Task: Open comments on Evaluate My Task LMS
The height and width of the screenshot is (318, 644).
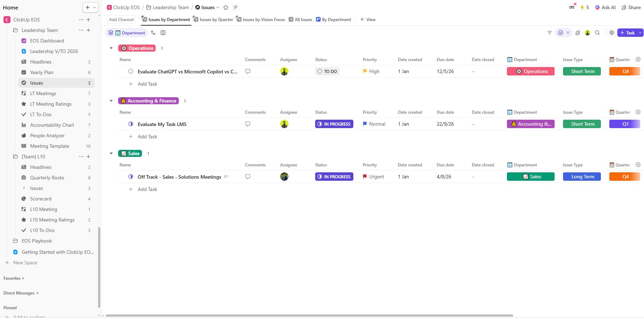Action: click(248, 124)
